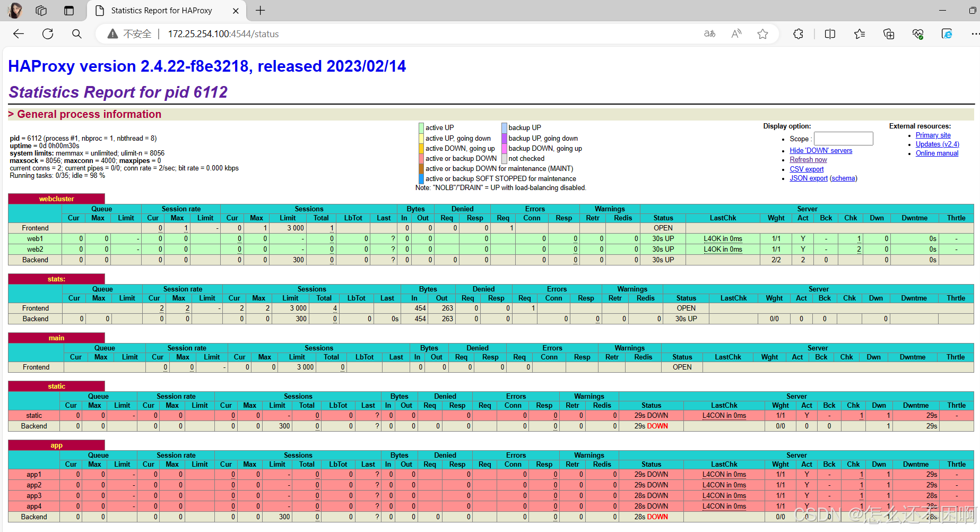Toggle split screen icon
Viewport: 980px width, 532px height.
pyautogui.click(x=830, y=34)
